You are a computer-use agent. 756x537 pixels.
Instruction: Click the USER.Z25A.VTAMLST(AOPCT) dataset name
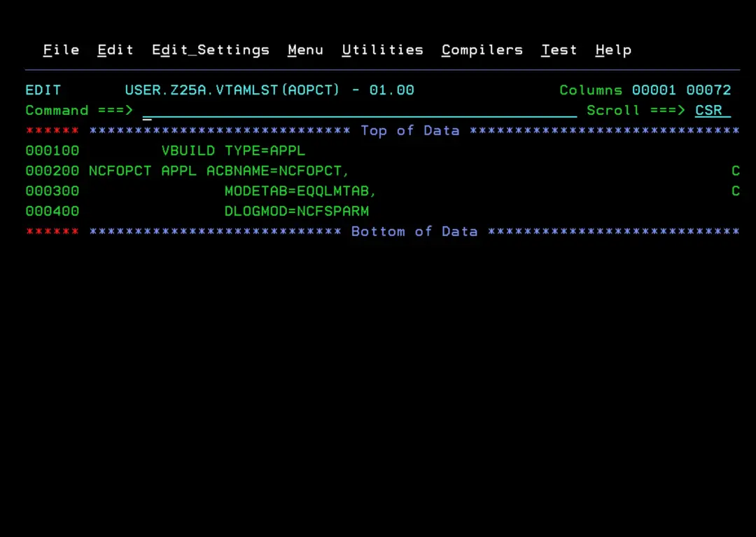coord(232,90)
